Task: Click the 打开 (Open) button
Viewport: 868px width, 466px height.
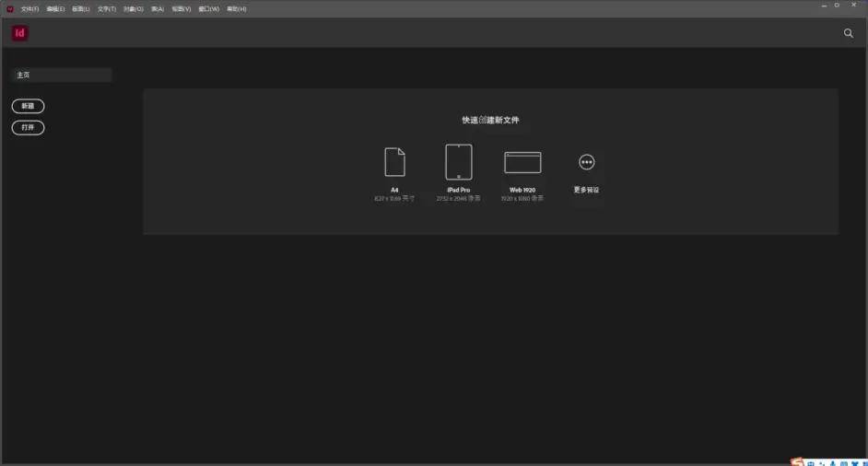Action: (28, 127)
